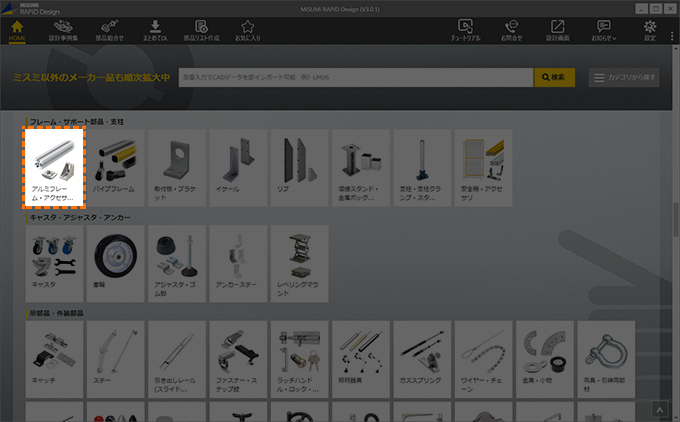680x422 pixels.
Task: Select パイプフレーム pipe frame category
Action: pos(114,167)
